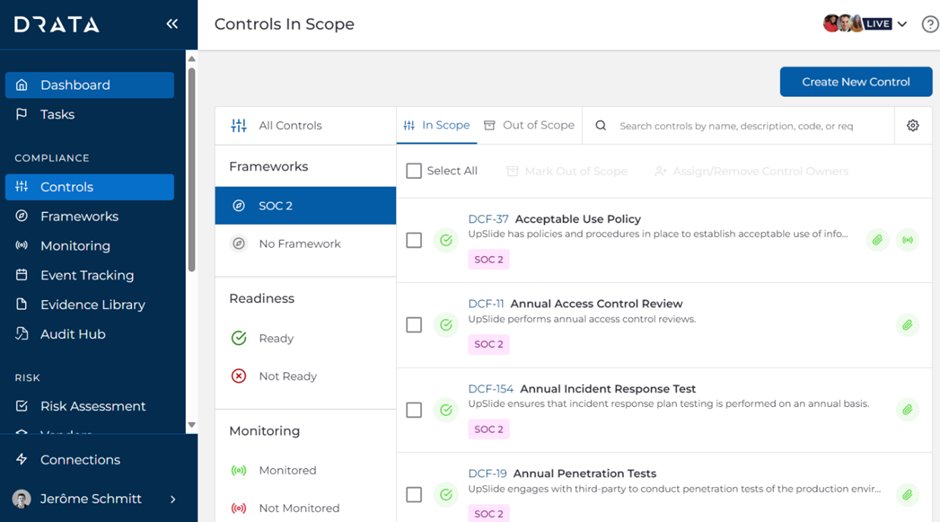Click the DCF-11 evidence paperclip icon

pos(907,325)
